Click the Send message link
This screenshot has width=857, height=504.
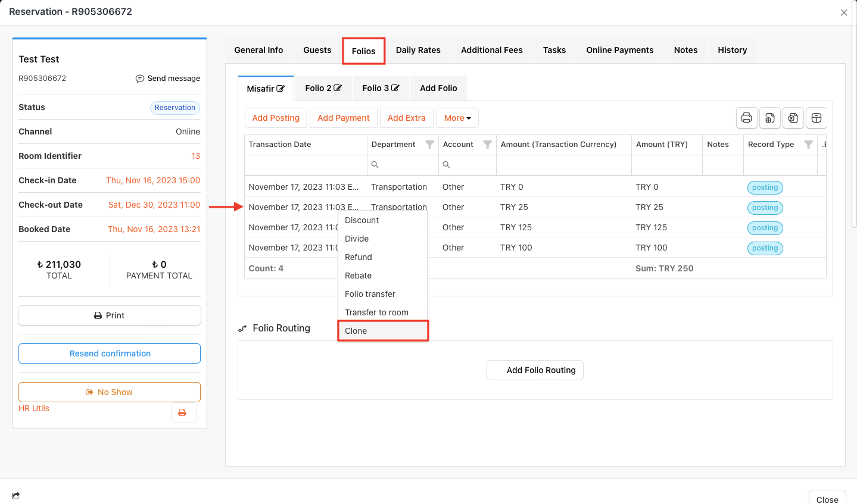tap(168, 79)
